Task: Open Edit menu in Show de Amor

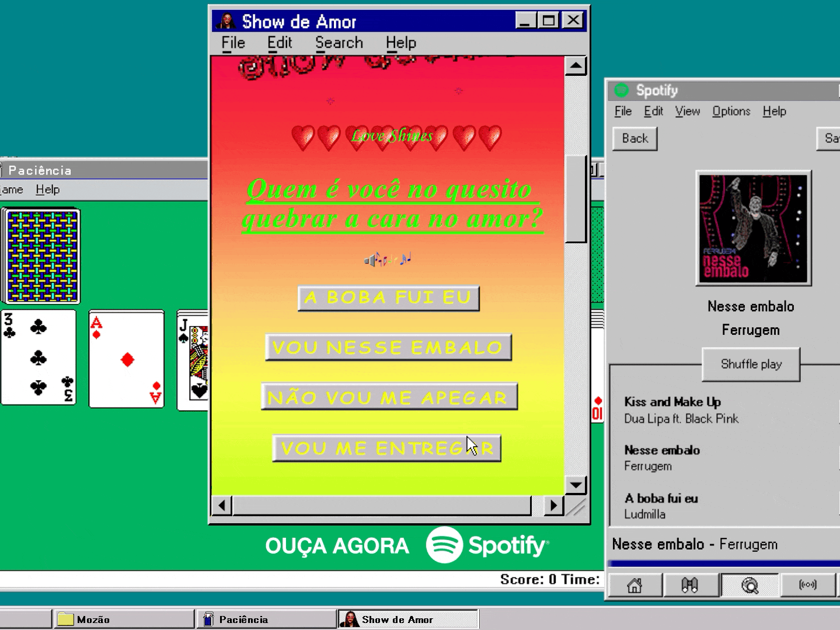Action: (x=280, y=43)
